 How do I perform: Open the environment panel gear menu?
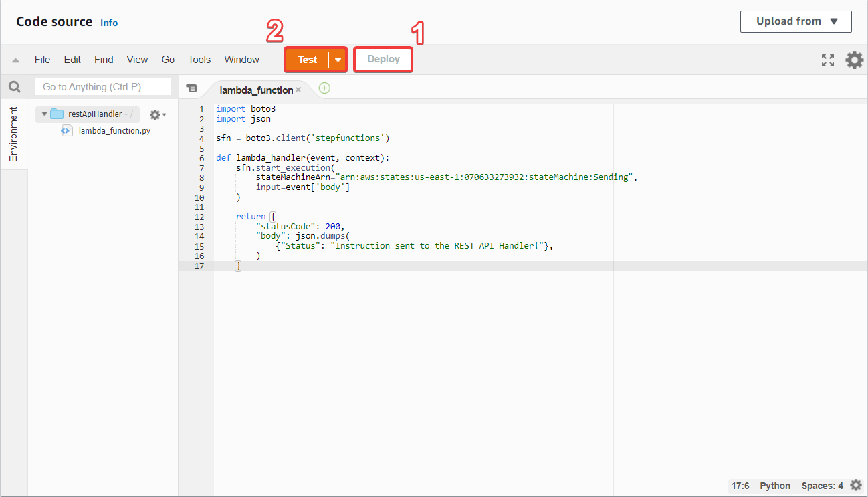coord(157,115)
